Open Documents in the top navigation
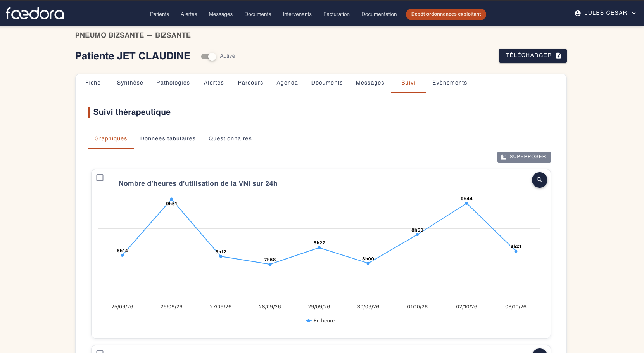The image size is (644, 353). 258,14
